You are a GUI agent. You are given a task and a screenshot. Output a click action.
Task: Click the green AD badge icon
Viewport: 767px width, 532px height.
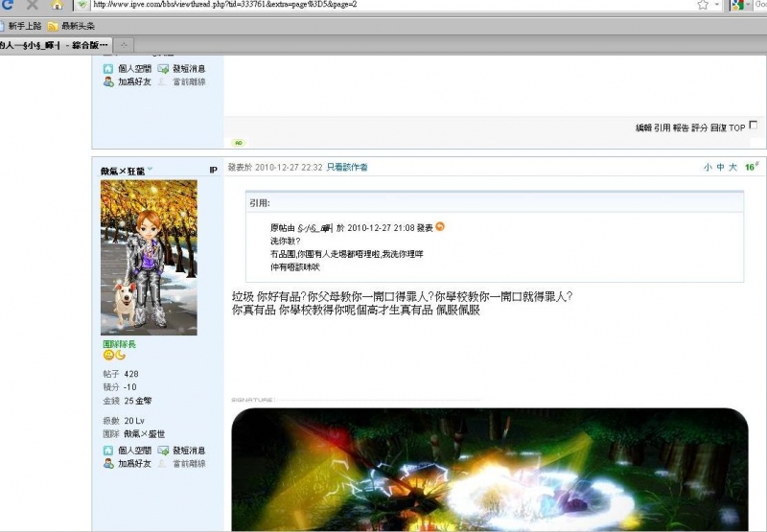(x=239, y=143)
